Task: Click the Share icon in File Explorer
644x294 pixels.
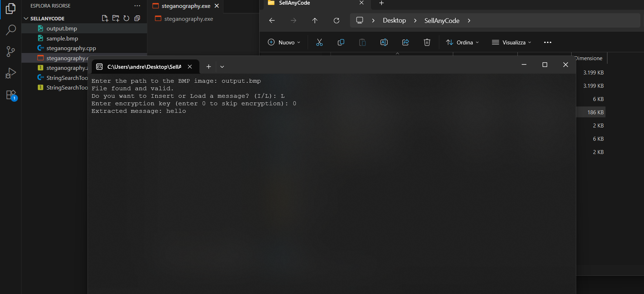Action: tap(405, 42)
